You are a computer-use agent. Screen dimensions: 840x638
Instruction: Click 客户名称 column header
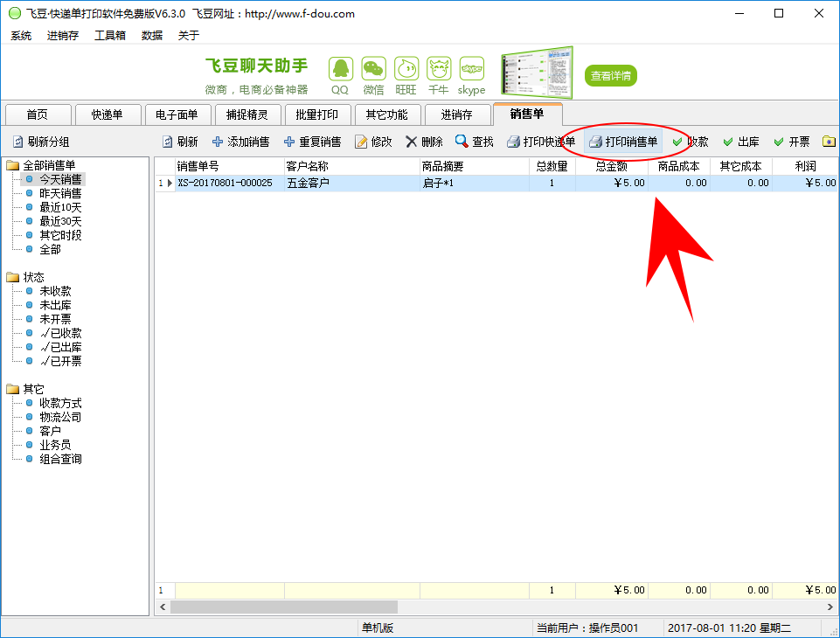point(351,167)
